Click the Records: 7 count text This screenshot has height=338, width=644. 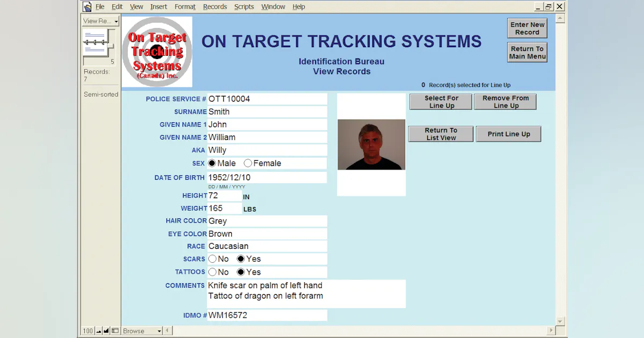pos(97,76)
